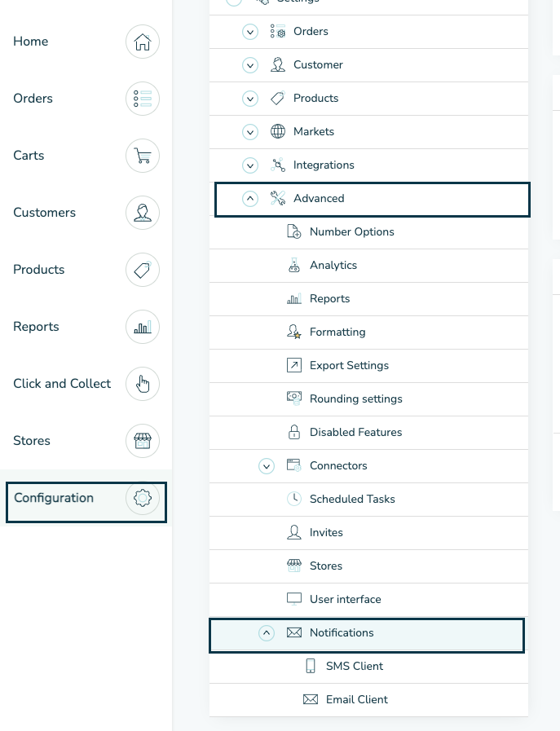The image size is (560, 731).
Task: Go to Scheduled Tasks
Action: coord(352,500)
